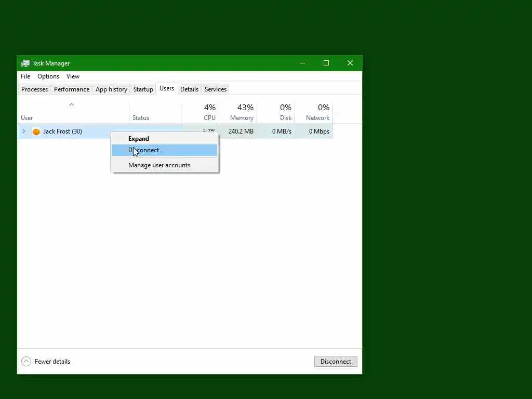Click the Disconnect button at bottom right
The height and width of the screenshot is (399, 532).
(x=336, y=362)
